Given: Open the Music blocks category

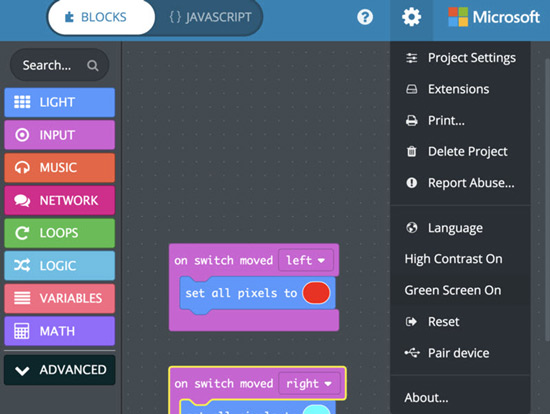Looking at the screenshot, I should (59, 168).
